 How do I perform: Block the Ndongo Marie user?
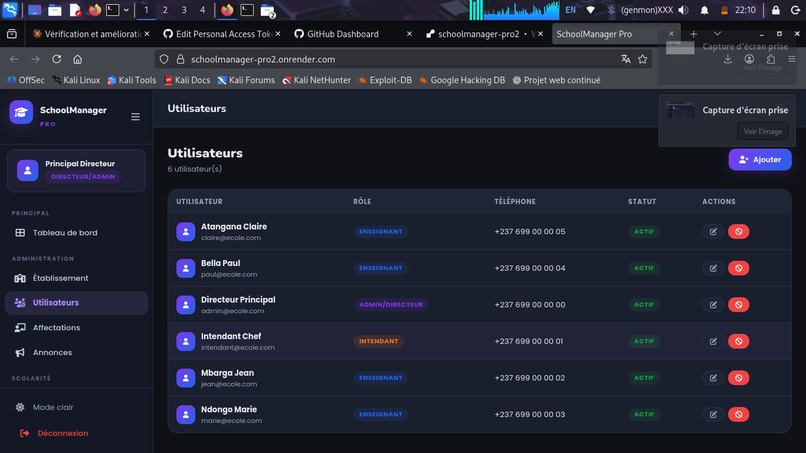click(738, 414)
